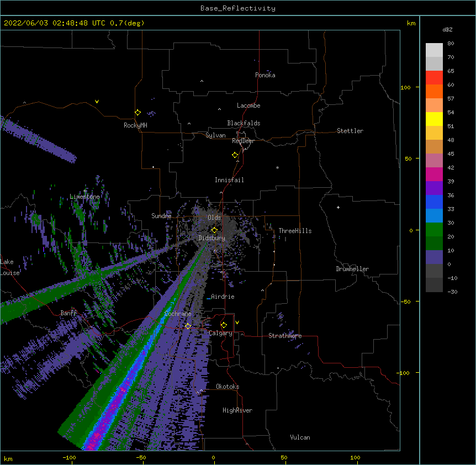
Task: Click the white caret marker west of Lacombe
Action: [219, 109]
